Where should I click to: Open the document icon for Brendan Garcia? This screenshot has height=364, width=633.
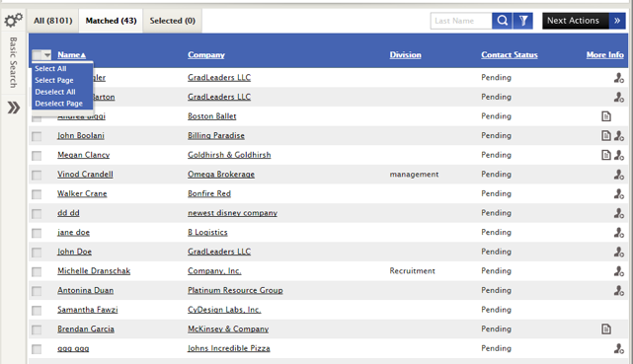[606, 329]
